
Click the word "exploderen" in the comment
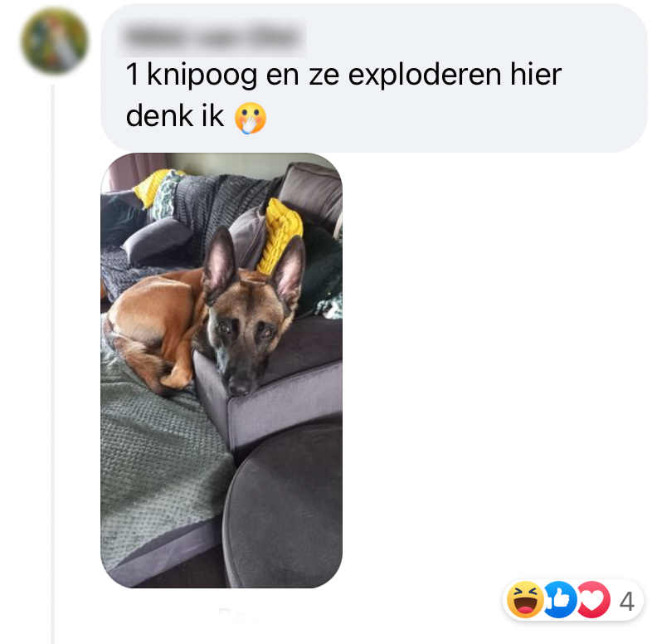[425, 76]
